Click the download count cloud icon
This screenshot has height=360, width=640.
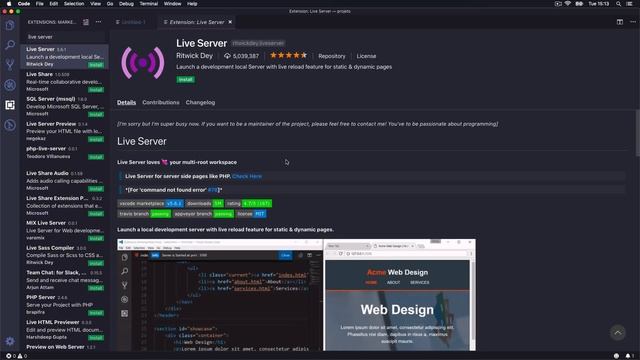tap(227, 56)
